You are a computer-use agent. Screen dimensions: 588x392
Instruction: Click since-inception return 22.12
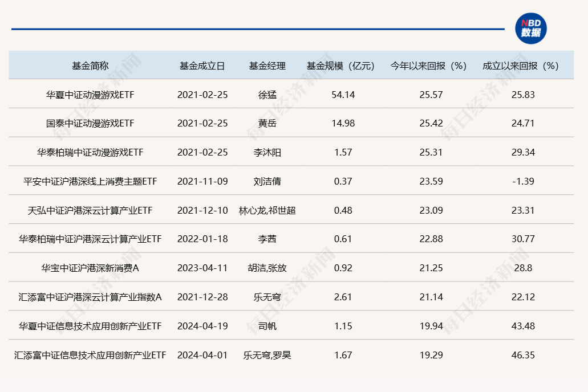click(x=523, y=297)
